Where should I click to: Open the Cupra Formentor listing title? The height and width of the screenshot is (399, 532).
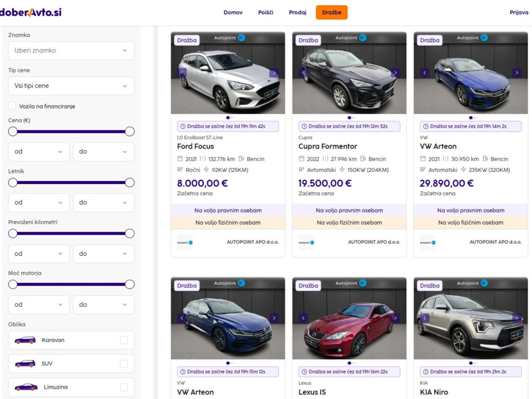click(x=328, y=146)
